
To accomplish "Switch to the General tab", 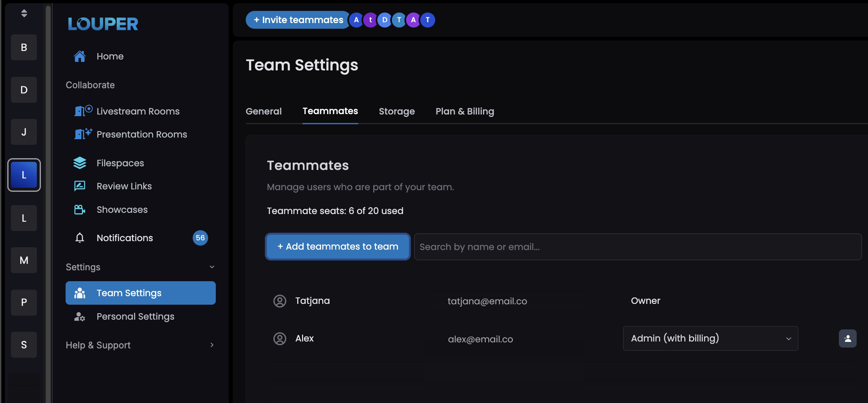I will [x=264, y=111].
